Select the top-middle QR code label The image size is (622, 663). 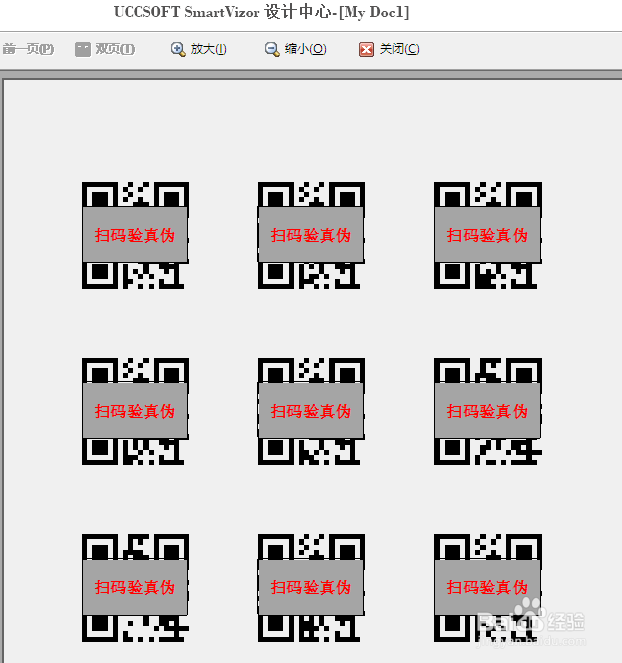[311, 236]
